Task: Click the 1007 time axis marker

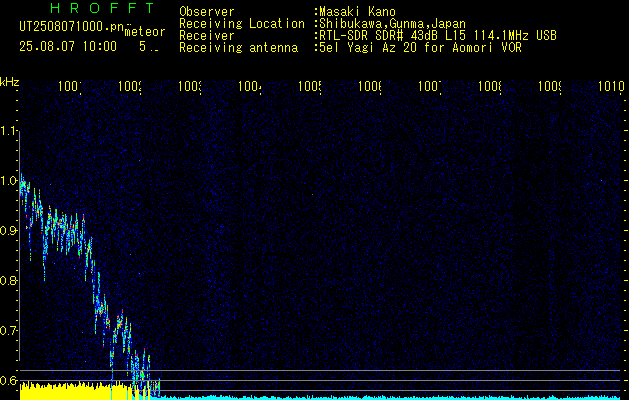Action: pos(430,86)
